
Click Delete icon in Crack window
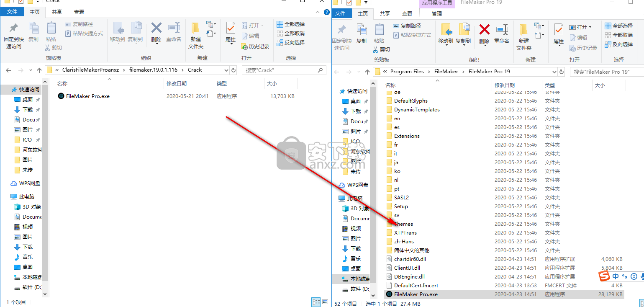[156, 32]
